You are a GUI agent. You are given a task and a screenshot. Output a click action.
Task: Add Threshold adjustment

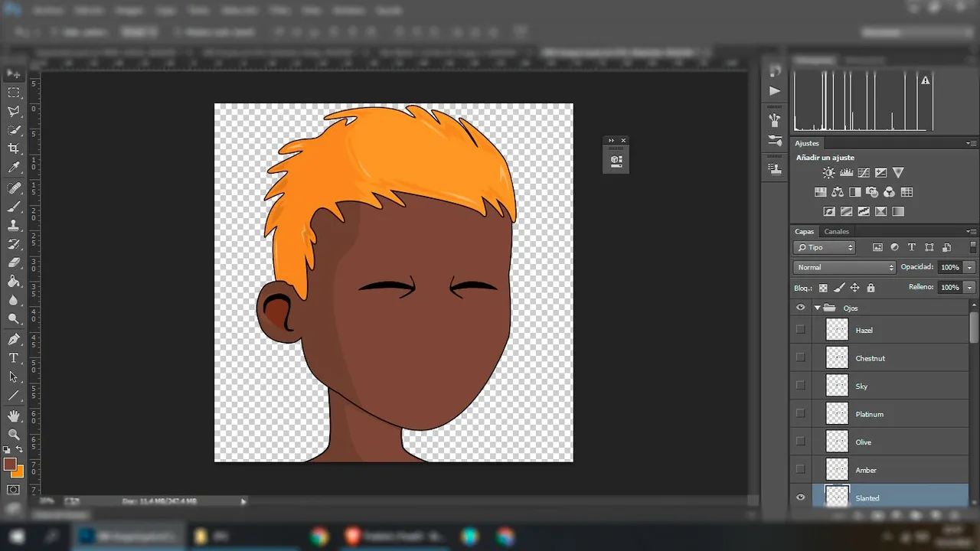click(x=864, y=211)
